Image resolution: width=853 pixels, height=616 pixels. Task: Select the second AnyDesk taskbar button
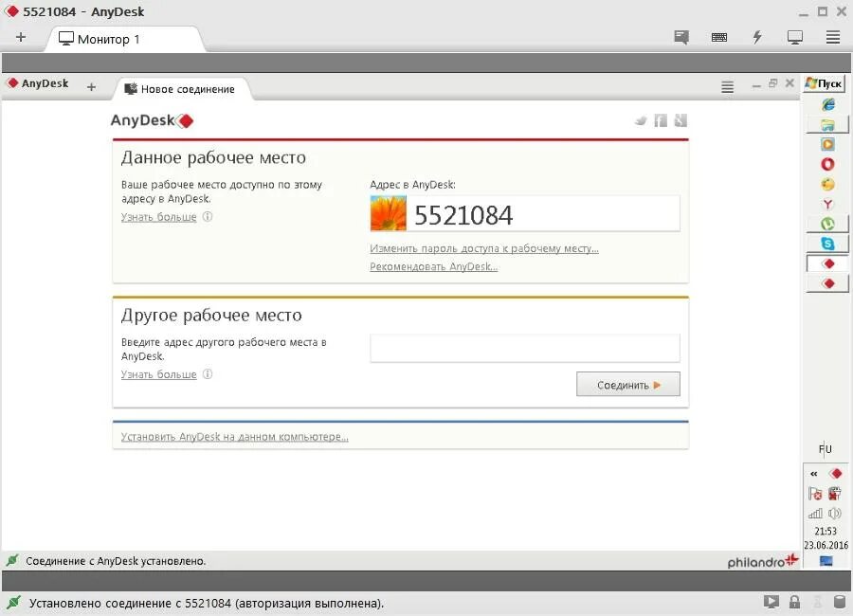coord(827,283)
